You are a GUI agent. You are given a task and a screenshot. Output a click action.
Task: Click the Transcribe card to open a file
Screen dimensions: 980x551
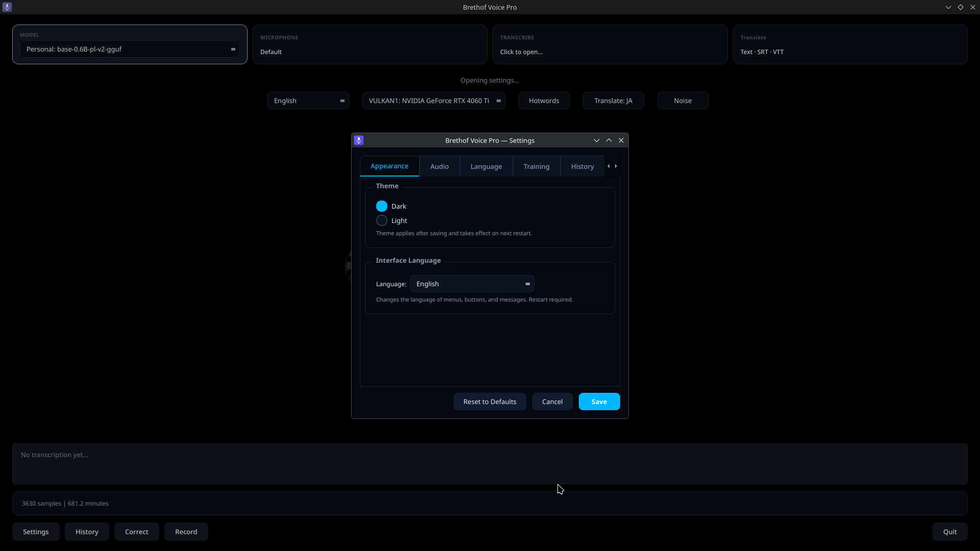click(610, 44)
